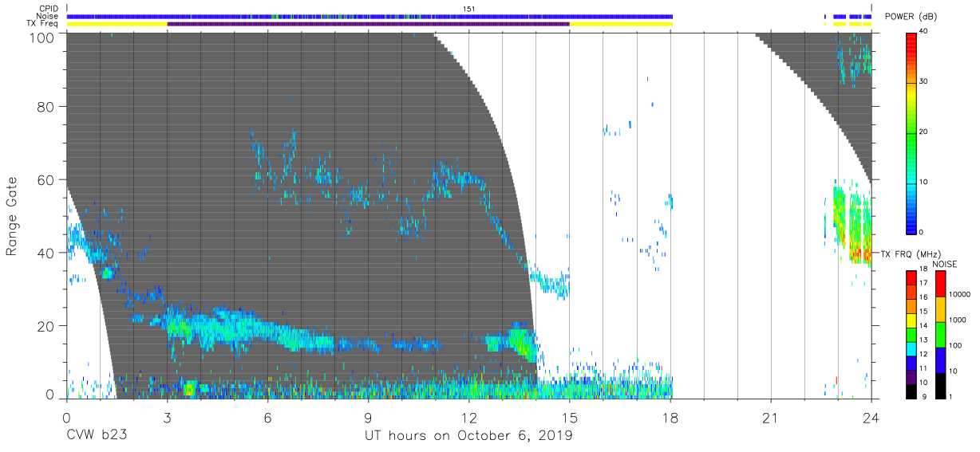This screenshot has height=452, width=980.
Task: Click "UT hours on October 6, 2019" caption
Action: click(x=468, y=436)
